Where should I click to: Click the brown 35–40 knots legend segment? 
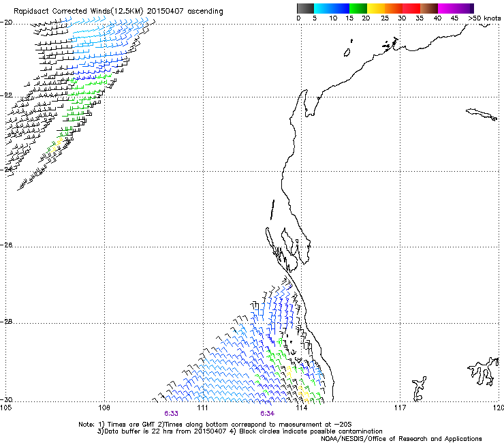429,8
